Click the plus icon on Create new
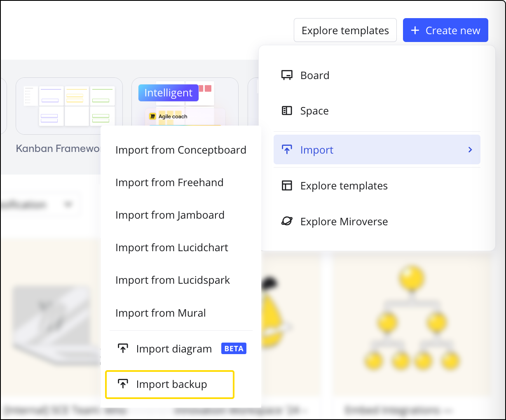Viewport: 506px width, 420px height. click(415, 30)
